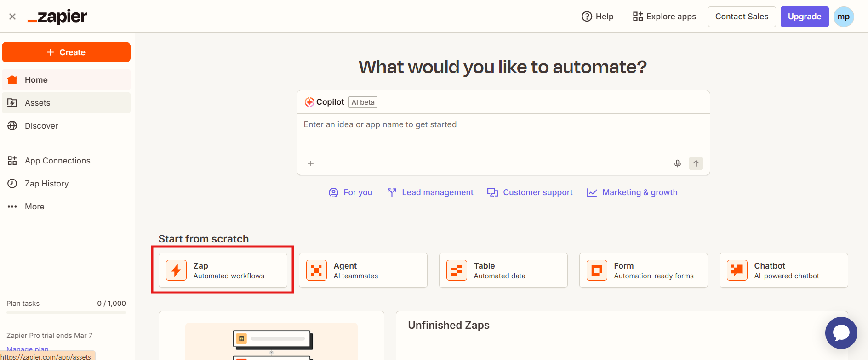Click the Upgrade button
The height and width of the screenshot is (360, 868).
804,17
